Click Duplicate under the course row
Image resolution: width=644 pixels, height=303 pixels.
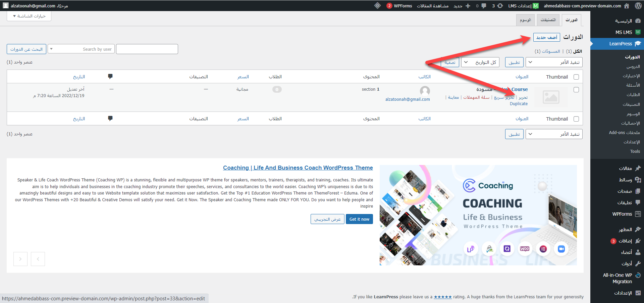[519, 104]
